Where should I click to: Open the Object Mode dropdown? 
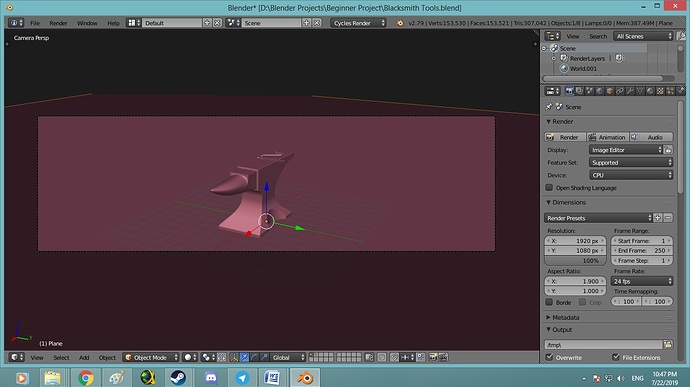[151, 357]
